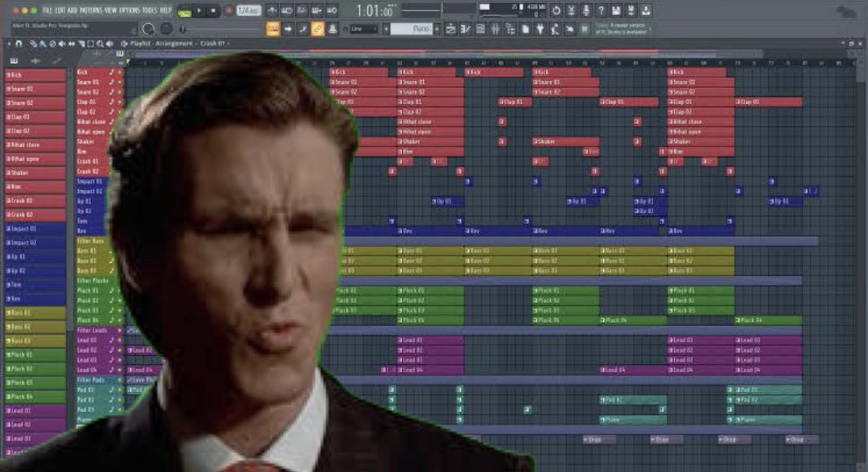Open the Piano pattern selector
The image size is (868, 472).
tap(412, 29)
